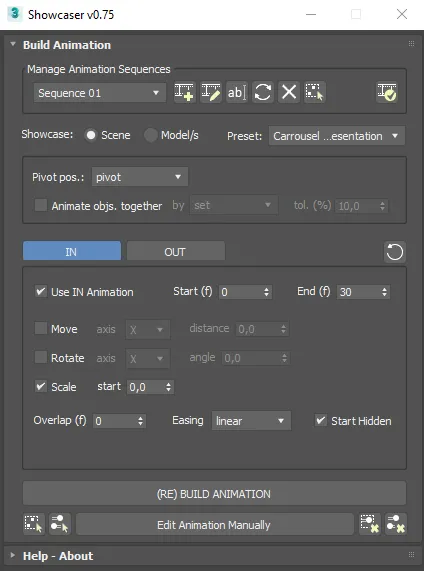The width and height of the screenshot is (424, 571).
Task: Close the Showcaser window
Action: point(402,14)
